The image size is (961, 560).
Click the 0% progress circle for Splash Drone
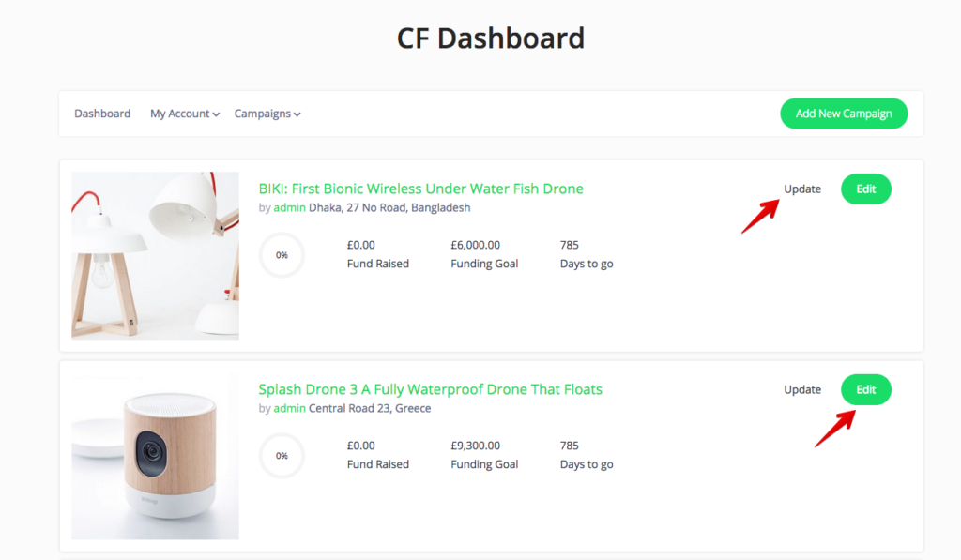tap(282, 456)
